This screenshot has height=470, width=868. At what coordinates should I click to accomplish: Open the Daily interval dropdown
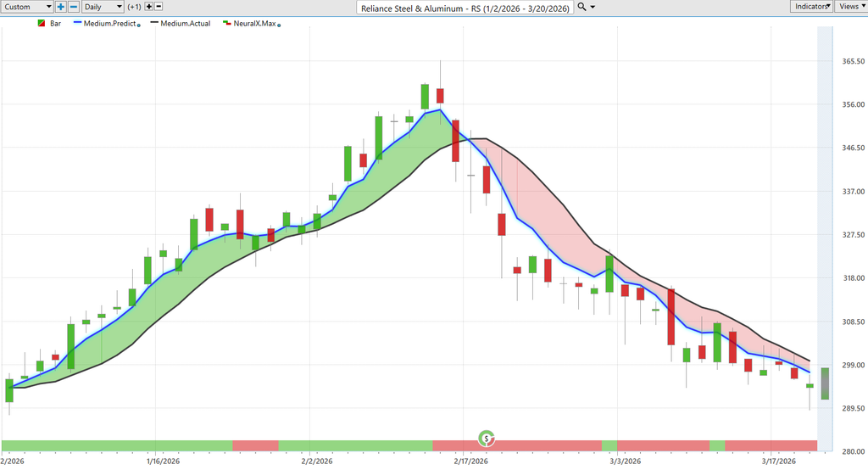click(102, 7)
